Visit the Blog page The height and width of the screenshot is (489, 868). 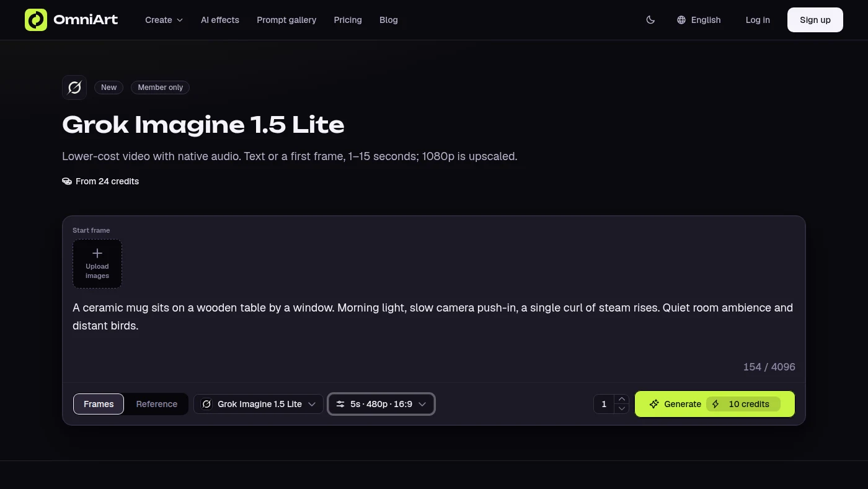point(389,20)
